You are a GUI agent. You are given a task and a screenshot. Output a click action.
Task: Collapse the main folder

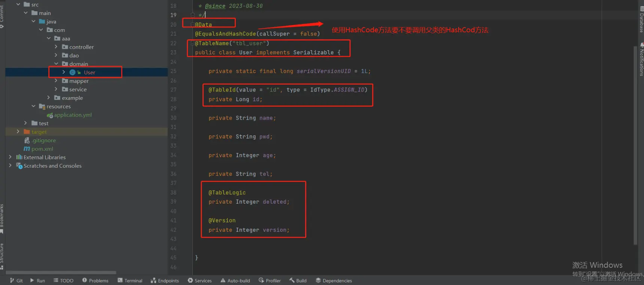(x=26, y=13)
